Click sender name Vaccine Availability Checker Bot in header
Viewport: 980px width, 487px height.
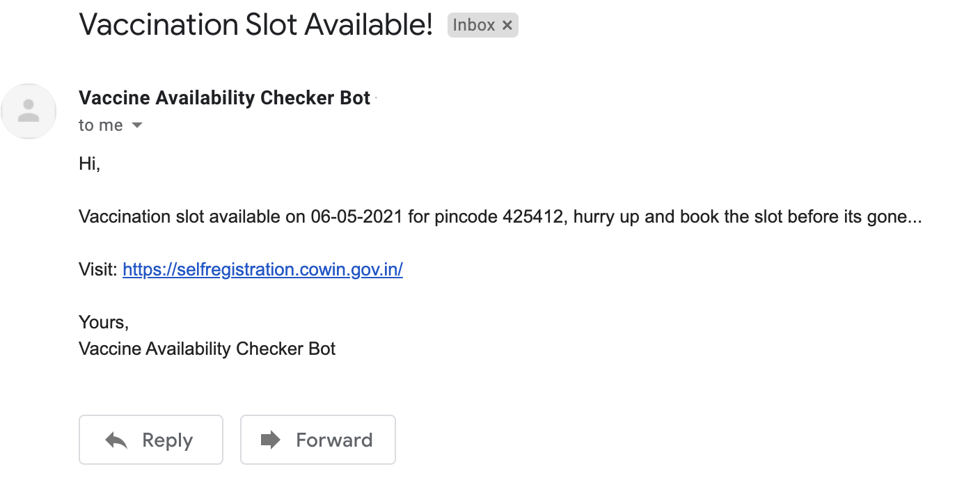[225, 98]
